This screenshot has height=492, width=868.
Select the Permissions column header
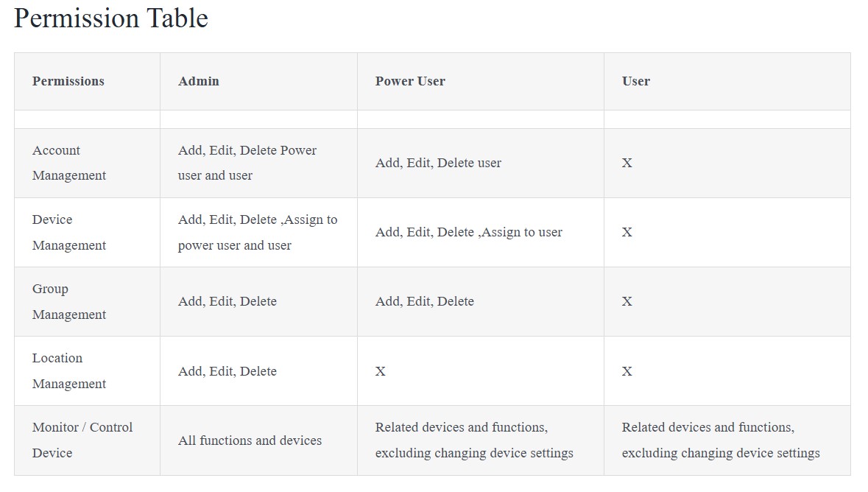68,81
